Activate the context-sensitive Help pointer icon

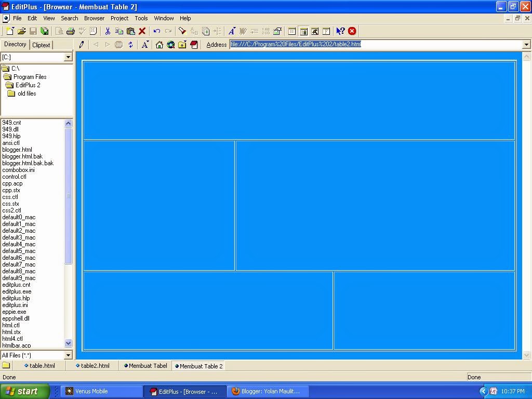coord(340,31)
